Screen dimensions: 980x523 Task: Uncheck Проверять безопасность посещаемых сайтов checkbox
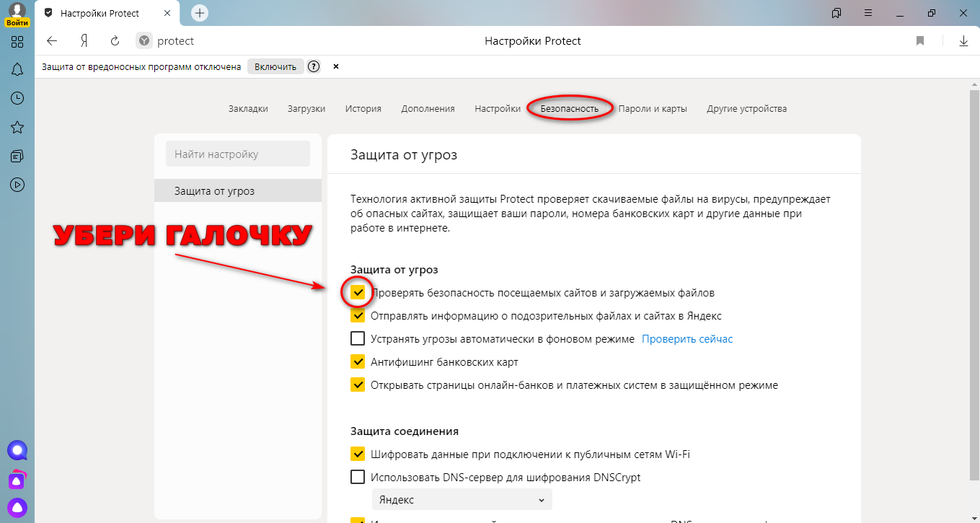(x=358, y=293)
